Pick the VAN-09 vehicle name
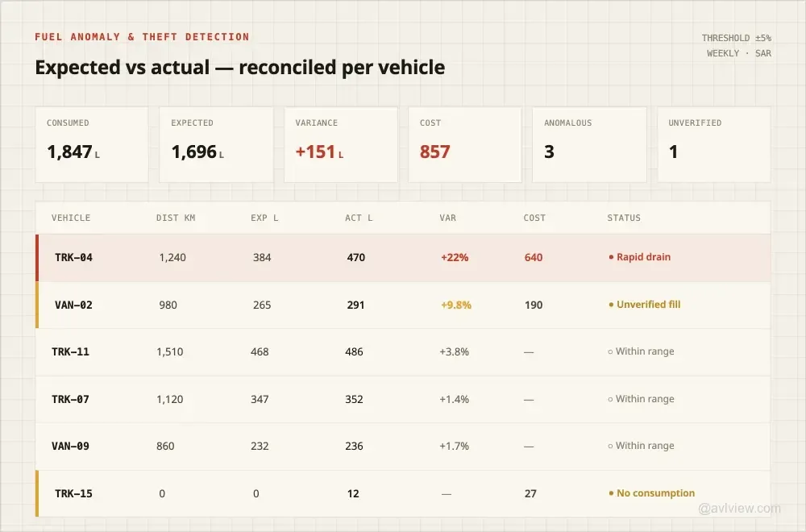The image size is (806, 532). tap(70, 447)
